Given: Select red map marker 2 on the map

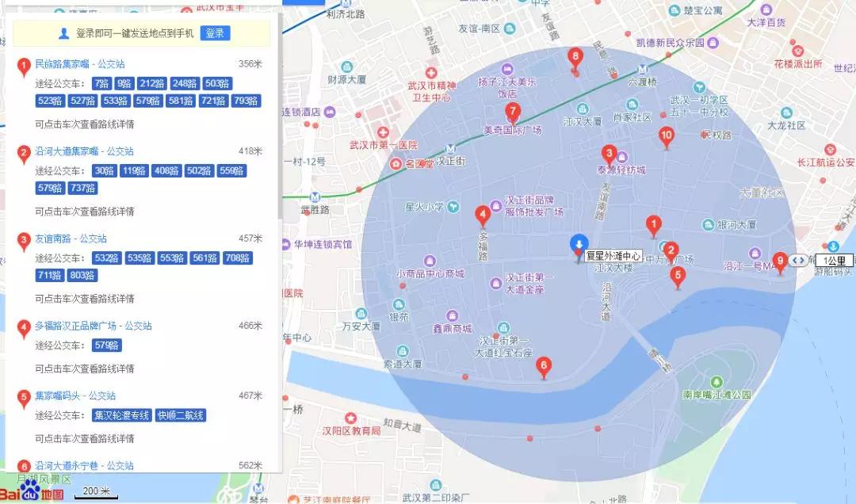Looking at the screenshot, I should point(671,252).
